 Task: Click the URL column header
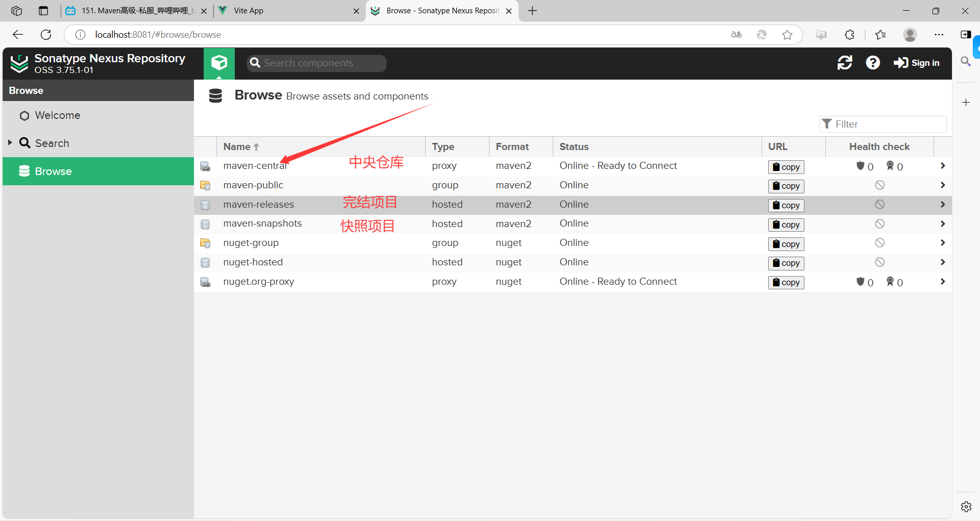pos(794,146)
